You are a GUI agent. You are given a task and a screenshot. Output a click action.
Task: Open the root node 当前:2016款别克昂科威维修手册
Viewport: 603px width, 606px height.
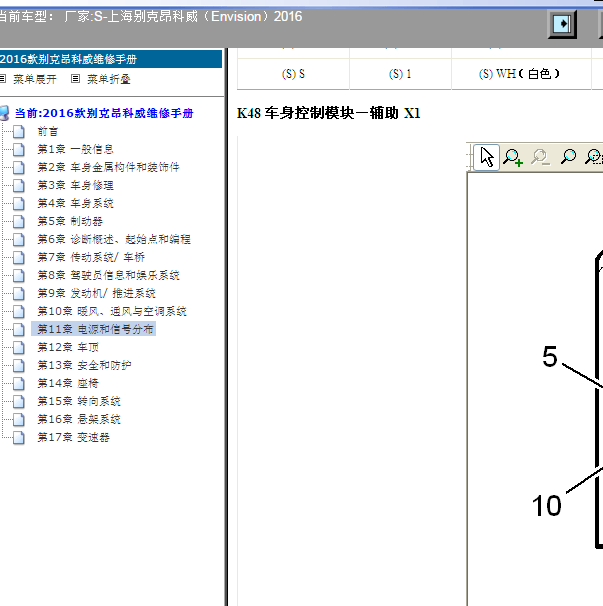[104, 113]
